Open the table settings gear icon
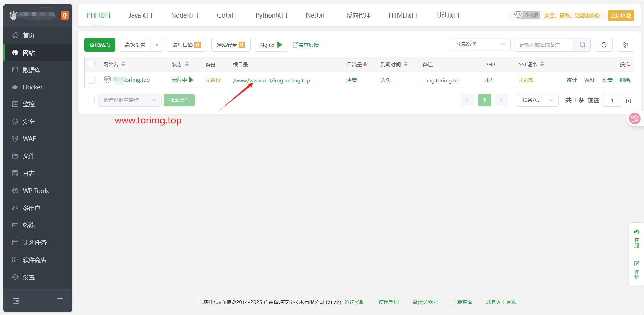The image size is (644, 315). [625, 44]
